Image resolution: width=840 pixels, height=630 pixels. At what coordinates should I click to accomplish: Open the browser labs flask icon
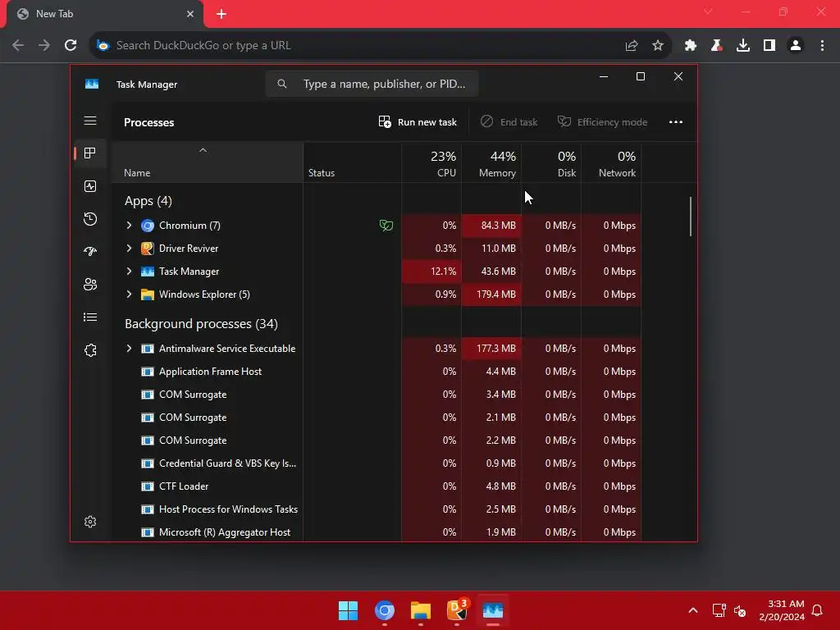coord(716,46)
